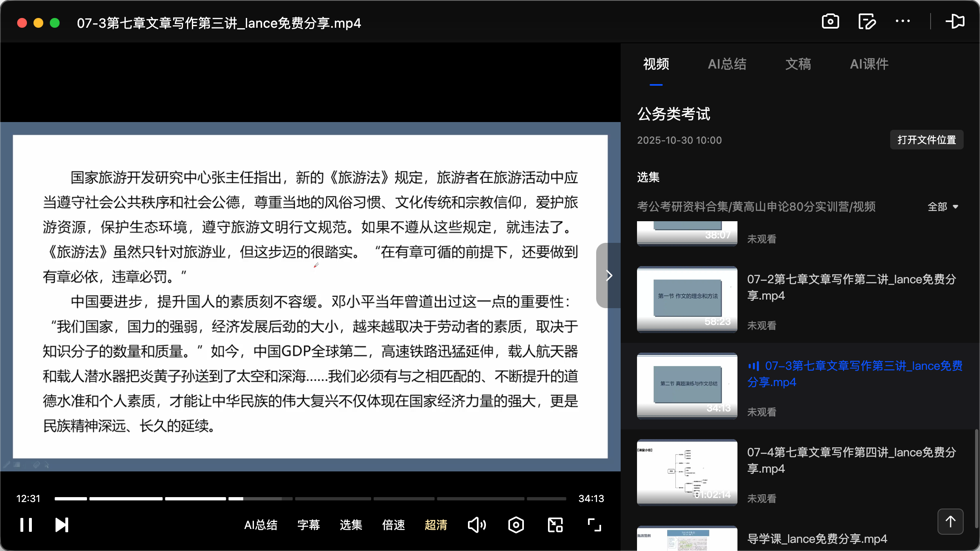The image size is (980, 551).
Task: Toggle 字幕 subtitles on
Action: click(309, 525)
